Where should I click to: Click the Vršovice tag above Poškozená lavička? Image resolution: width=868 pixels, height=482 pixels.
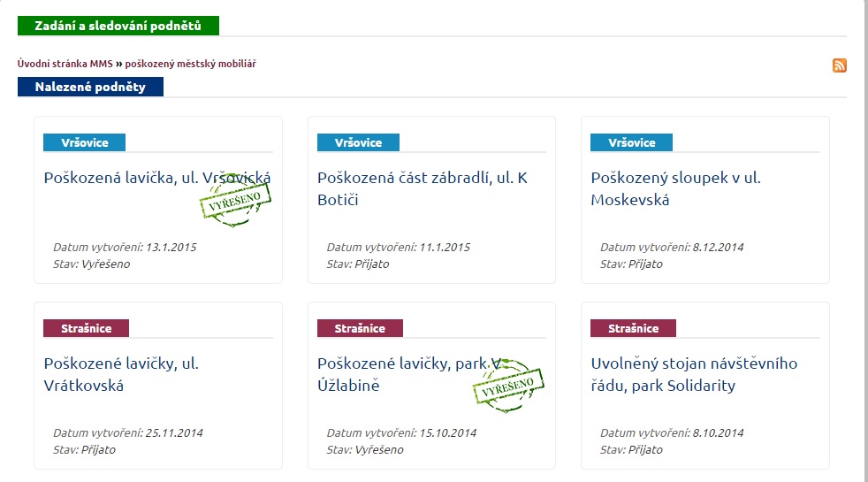pyautogui.click(x=85, y=142)
